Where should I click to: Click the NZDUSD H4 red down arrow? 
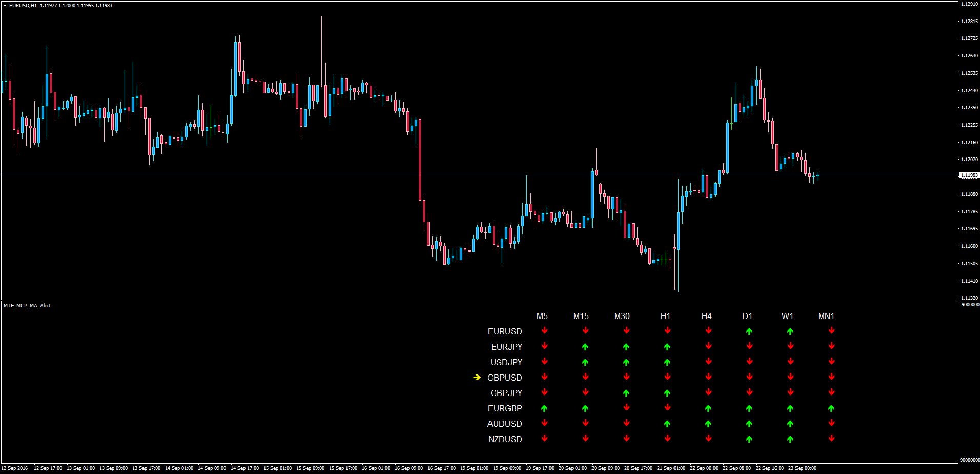pyautogui.click(x=708, y=439)
